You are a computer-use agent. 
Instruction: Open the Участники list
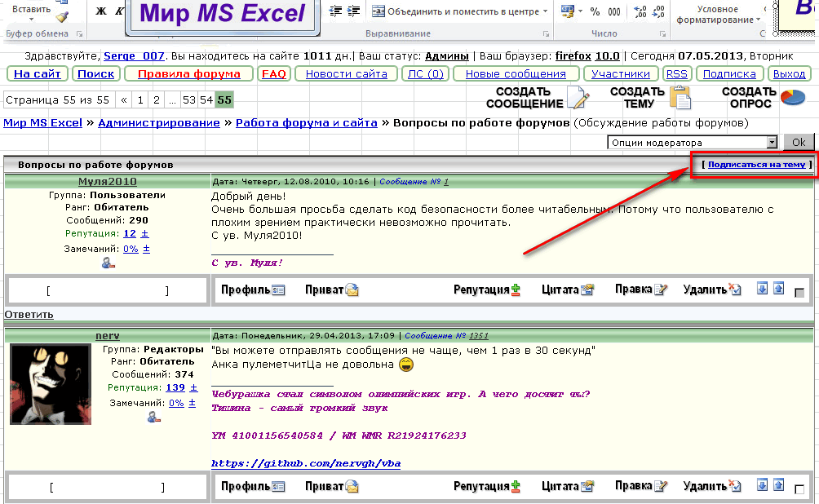click(x=621, y=73)
